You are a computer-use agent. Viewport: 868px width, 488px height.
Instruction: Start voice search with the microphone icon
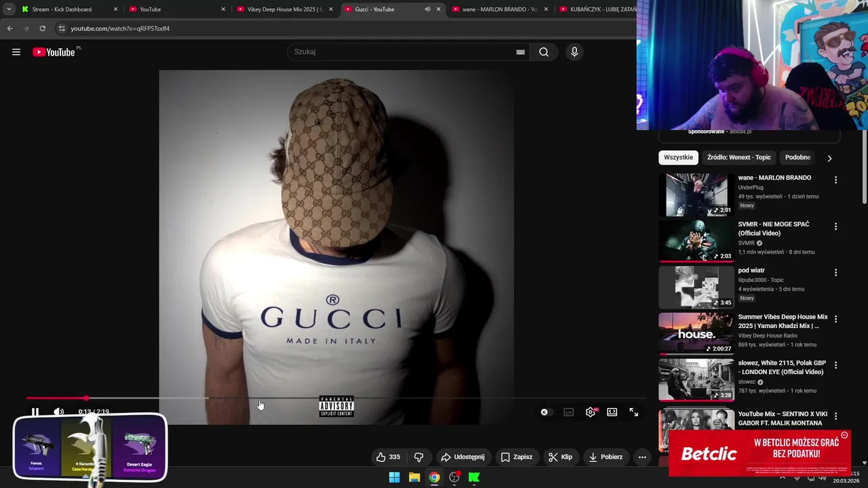pos(574,52)
